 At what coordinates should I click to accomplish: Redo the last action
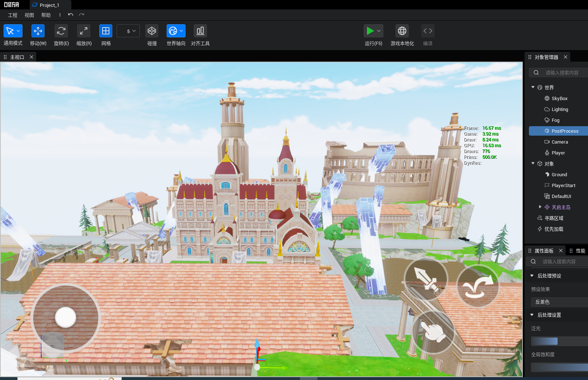pos(82,15)
